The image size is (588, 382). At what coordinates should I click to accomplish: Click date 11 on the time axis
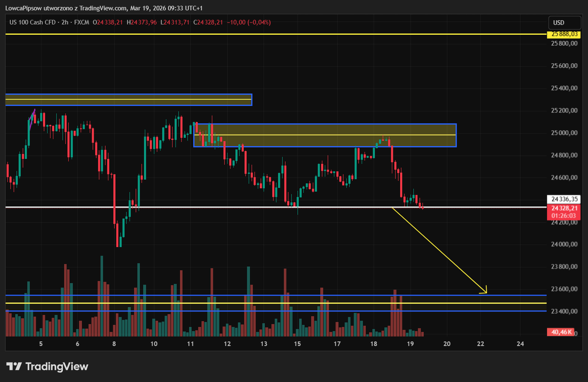(190, 344)
